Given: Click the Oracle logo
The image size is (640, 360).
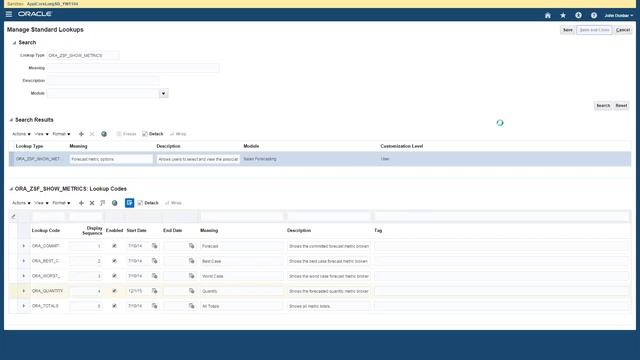Looking at the screenshot, I should pos(35,14).
